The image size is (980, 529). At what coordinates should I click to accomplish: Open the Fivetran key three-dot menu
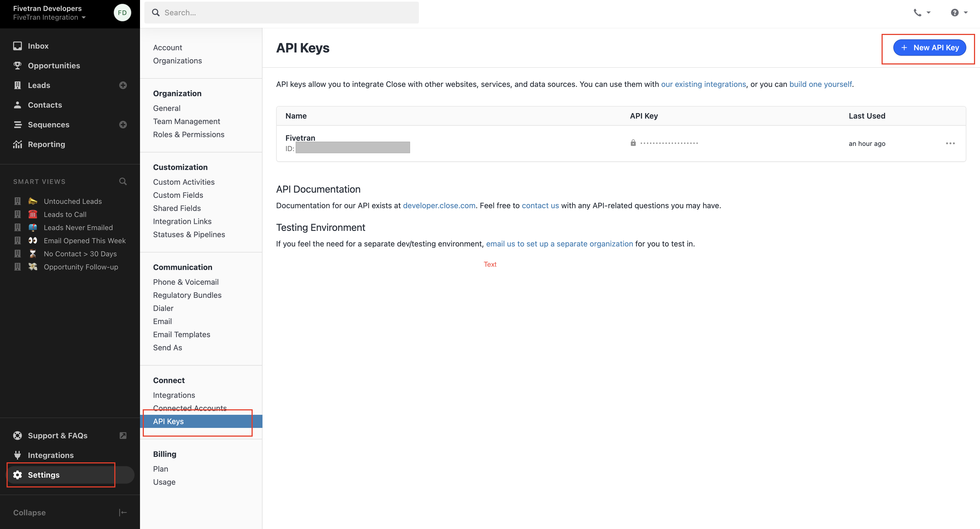click(950, 143)
